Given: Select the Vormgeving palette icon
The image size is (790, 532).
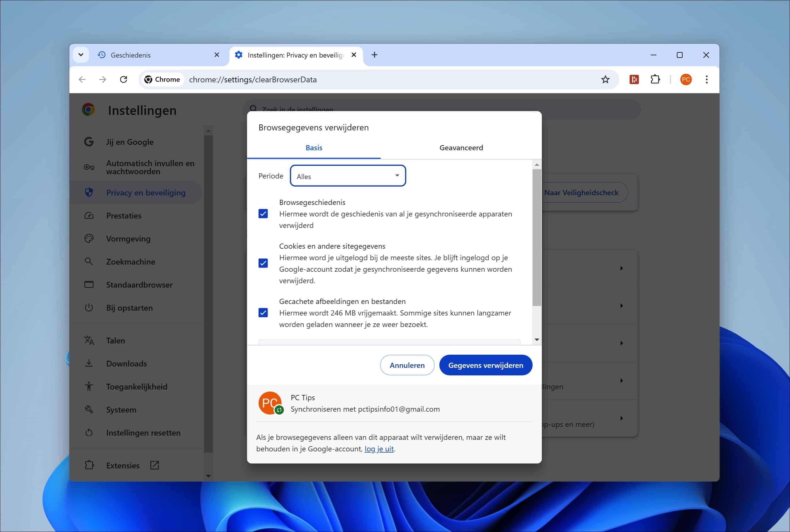Looking at the screenshot, I should click(89, 239).
